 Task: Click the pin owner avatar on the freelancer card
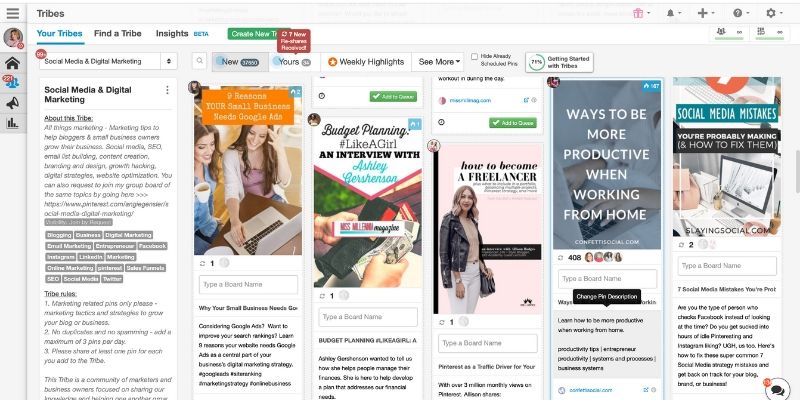pos(434,146)
